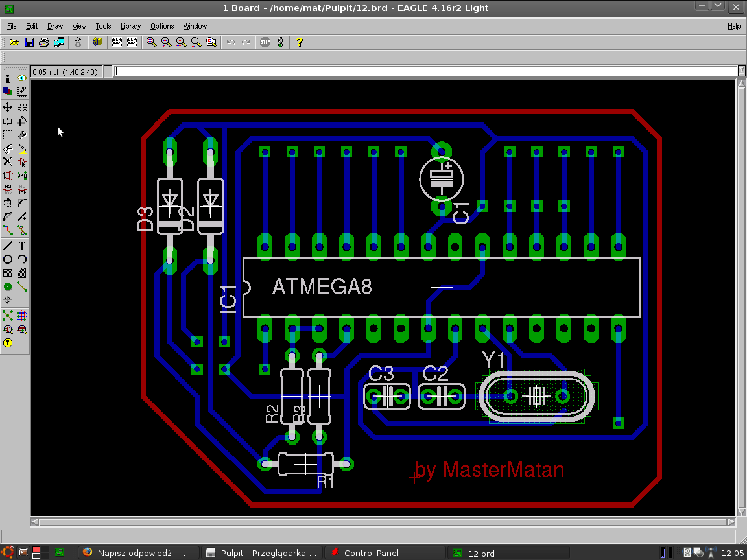
Task: Switch to Control Panel in the taskbar
Action: click(385, 553)
